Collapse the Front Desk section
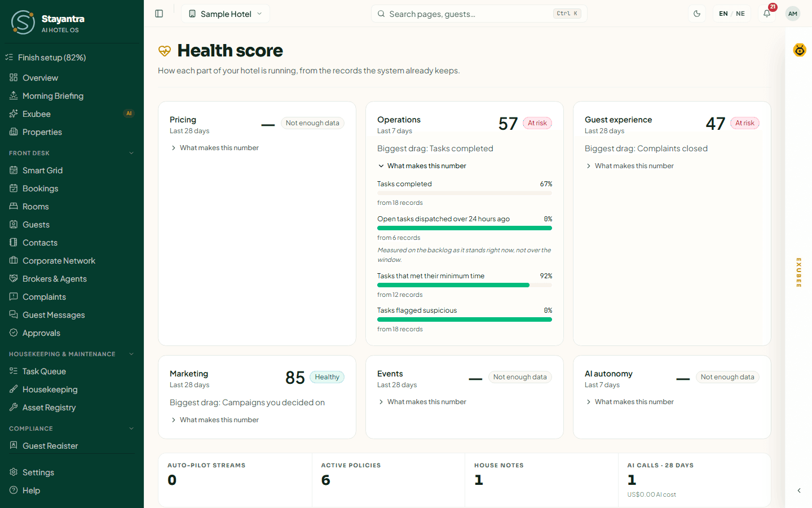This screenshot has width=812, height=508. pos(72,153)
